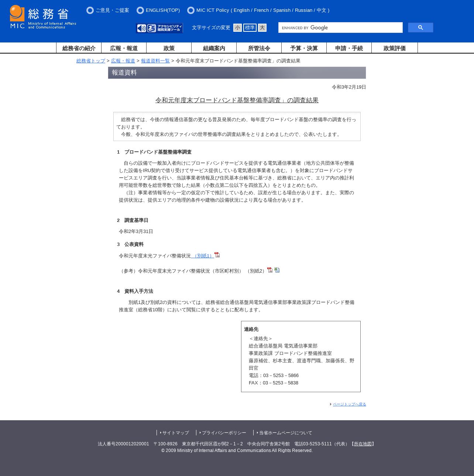Image resolution: width=474 pixels, height=476 pixels.
Task: Click the copyright notice in the footer
Action: pyautogui.click(x=237, y=451)
